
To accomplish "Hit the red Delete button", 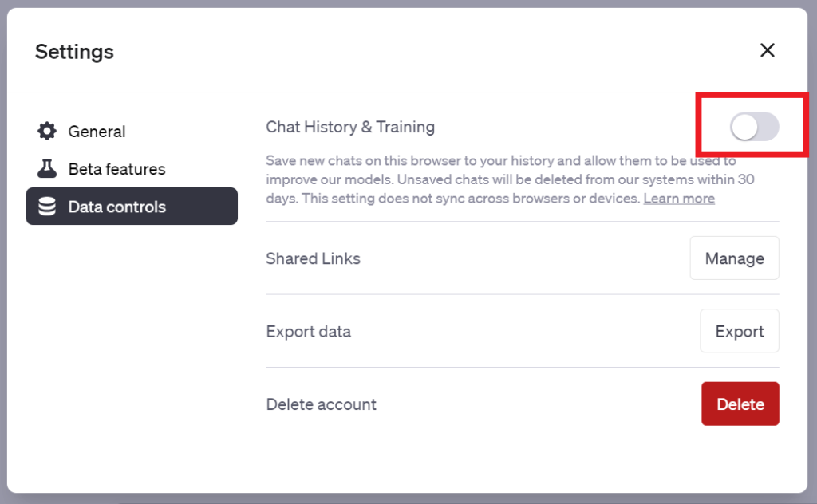I will coord(740,404).
